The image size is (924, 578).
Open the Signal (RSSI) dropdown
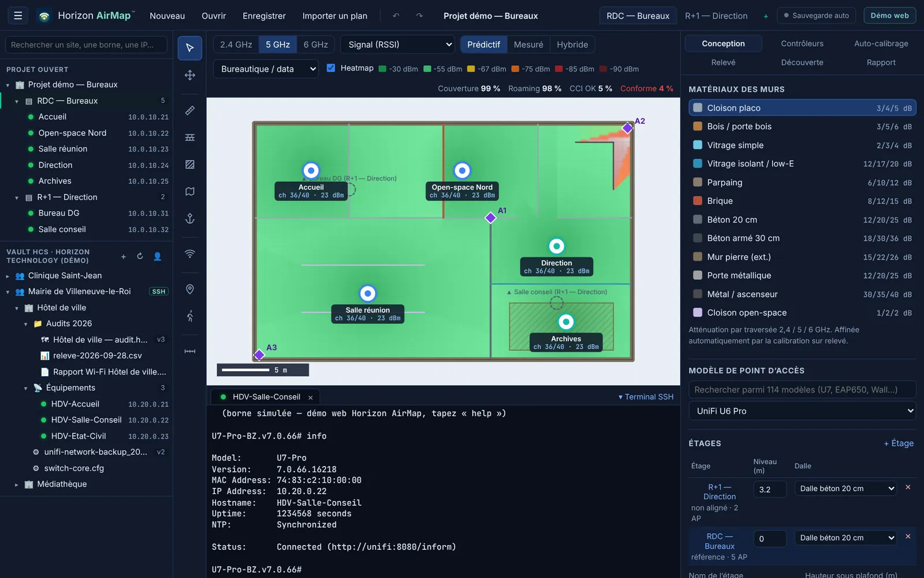(398, 45)
